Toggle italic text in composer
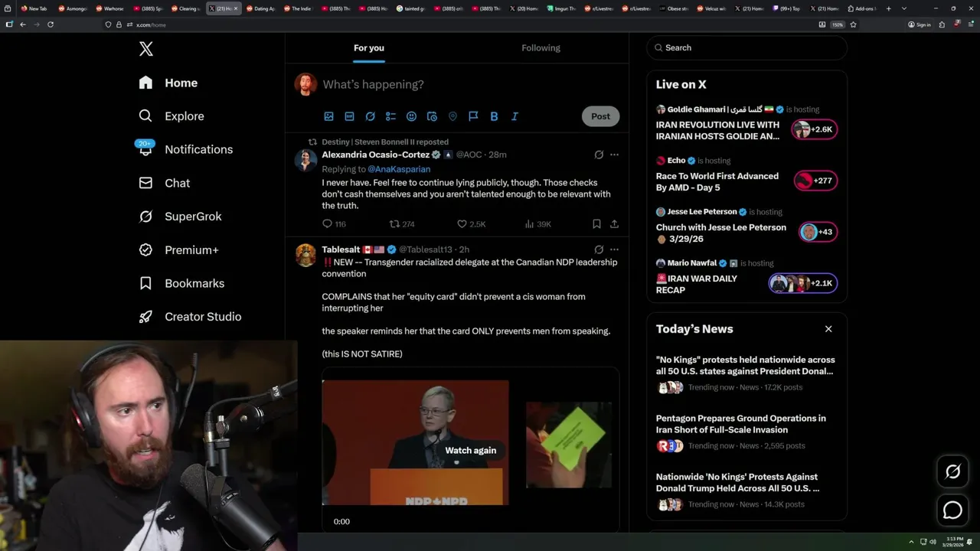980x551 pixels. [x=514, y=116]
